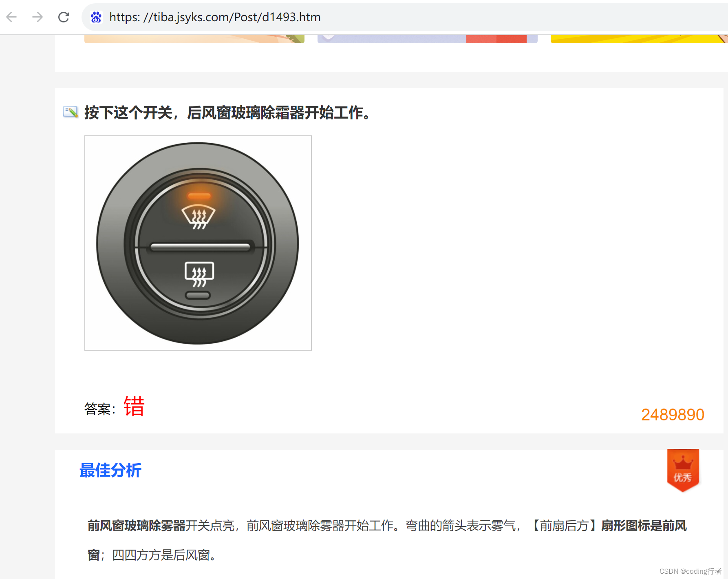The width and height of the screenshot is (728, 579).
Task: Open the 最佳分析 analysis heading
Action: coord(110,470)
